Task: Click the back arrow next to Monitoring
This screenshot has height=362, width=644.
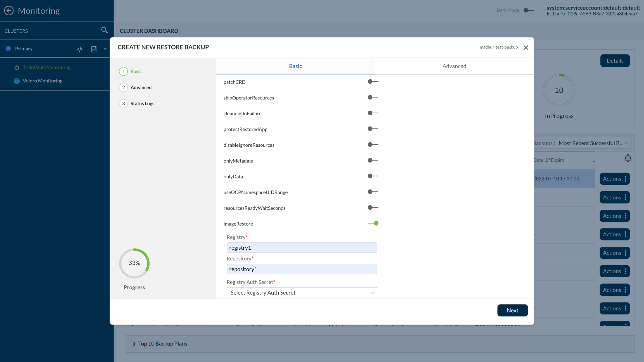Action: pos(9,11)
